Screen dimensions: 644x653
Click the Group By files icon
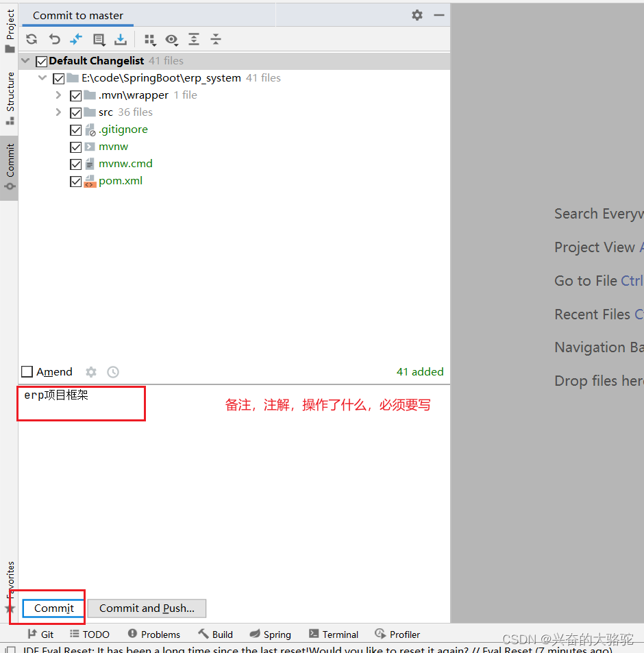[149, 39]
